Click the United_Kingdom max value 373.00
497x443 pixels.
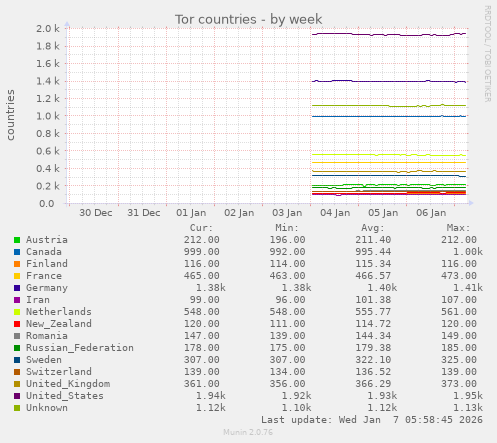click(459, 384)
